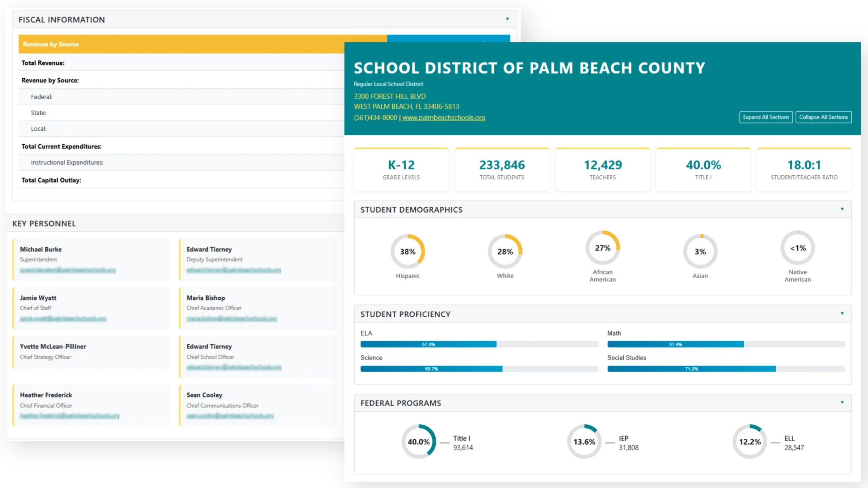Collapse the Fiscal Information section arrow
Viewport: 868px width, 488px height.
pos(507,19)
